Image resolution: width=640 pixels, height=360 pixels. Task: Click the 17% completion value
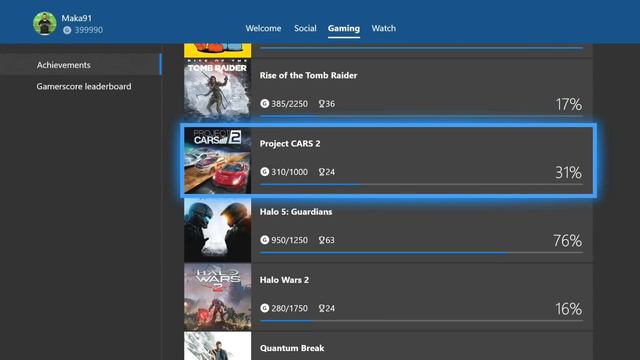coord(569,104)
